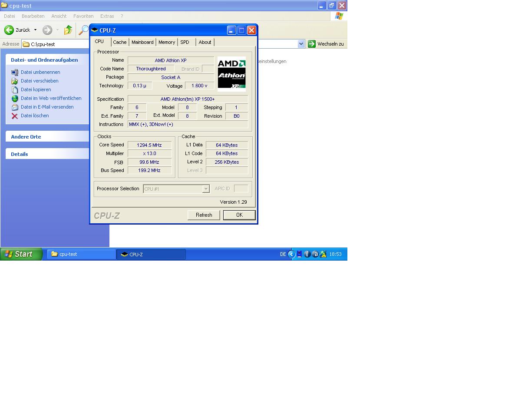Click the AMD Athlon XP logo image

[231, 74]
